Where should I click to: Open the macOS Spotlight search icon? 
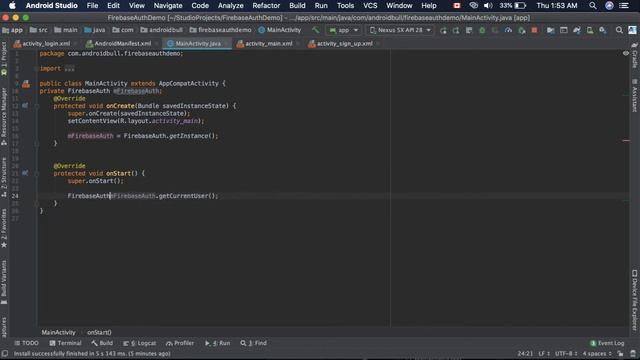pyautogui.click(x=593, y=6)
